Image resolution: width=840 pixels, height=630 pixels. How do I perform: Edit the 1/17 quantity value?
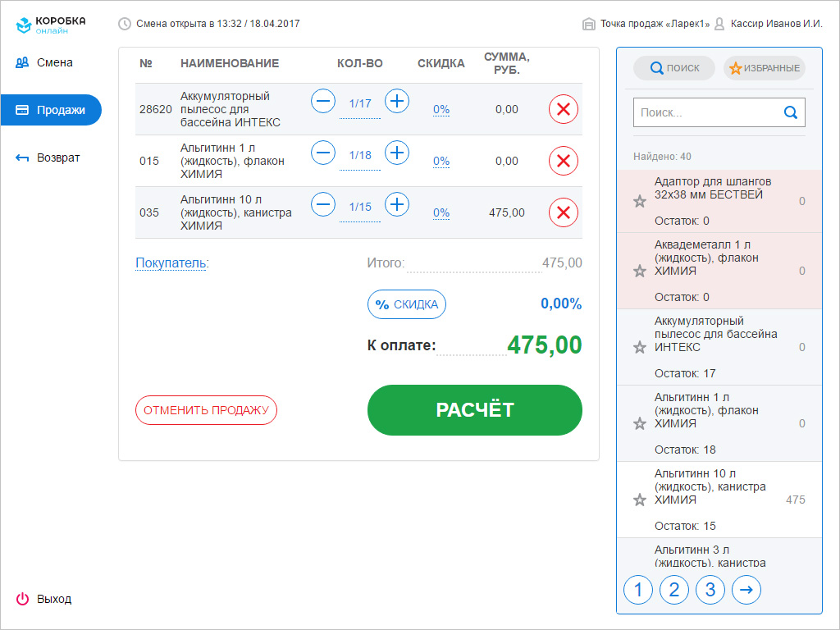pos(360,103)
